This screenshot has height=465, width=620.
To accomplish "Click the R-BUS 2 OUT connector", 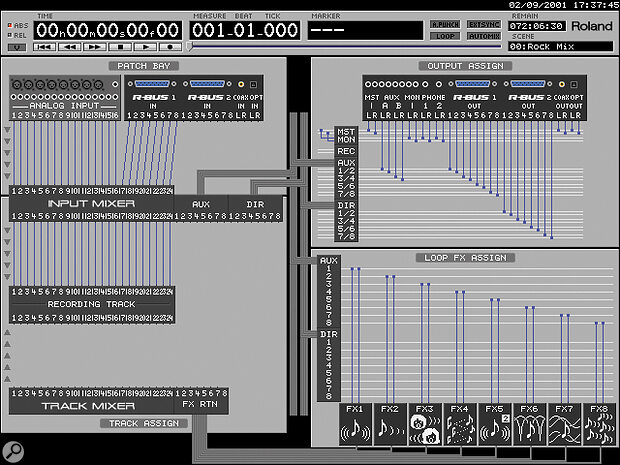I will pos(529,85).
